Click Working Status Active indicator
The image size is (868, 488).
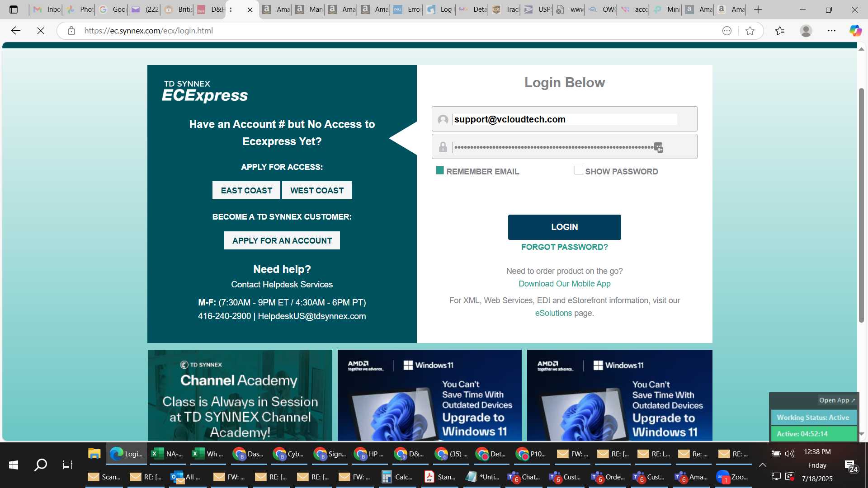coord(813,418)
